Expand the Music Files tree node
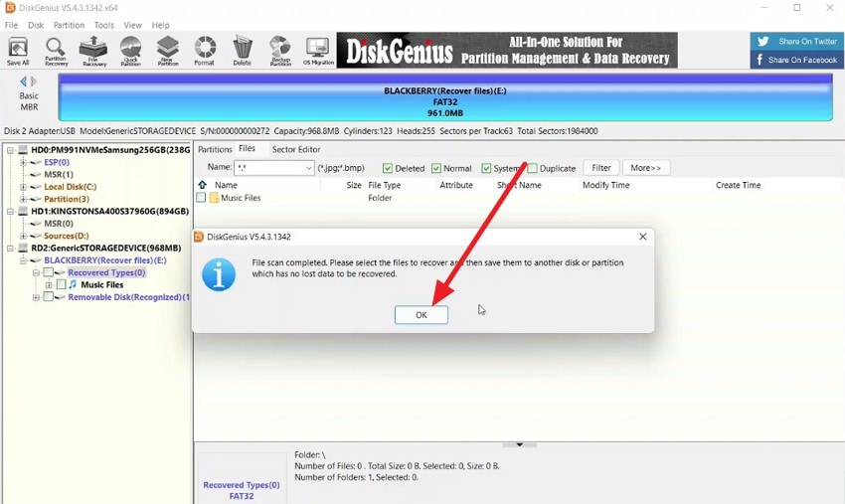 [49, 284]
